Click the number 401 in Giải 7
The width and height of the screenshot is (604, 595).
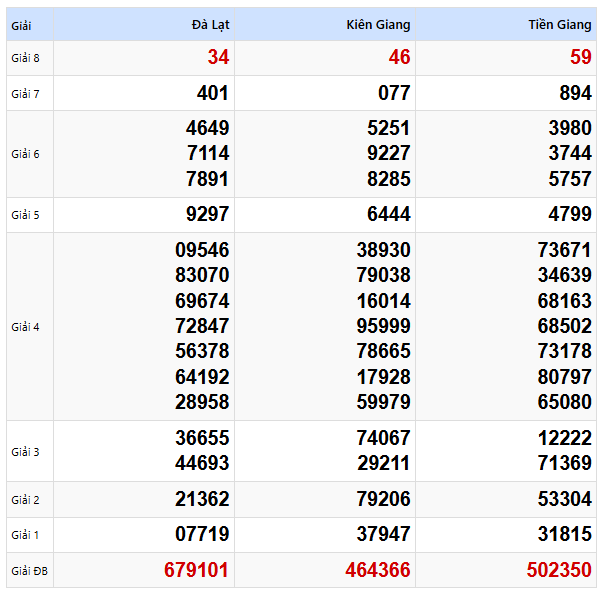(x=213, y=93)
